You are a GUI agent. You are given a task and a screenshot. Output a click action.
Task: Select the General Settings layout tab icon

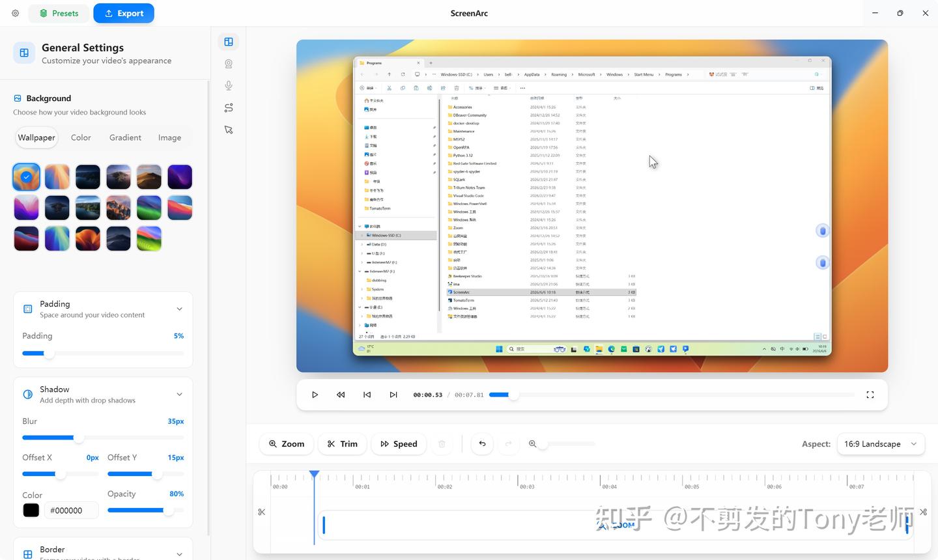click(229, 42)
